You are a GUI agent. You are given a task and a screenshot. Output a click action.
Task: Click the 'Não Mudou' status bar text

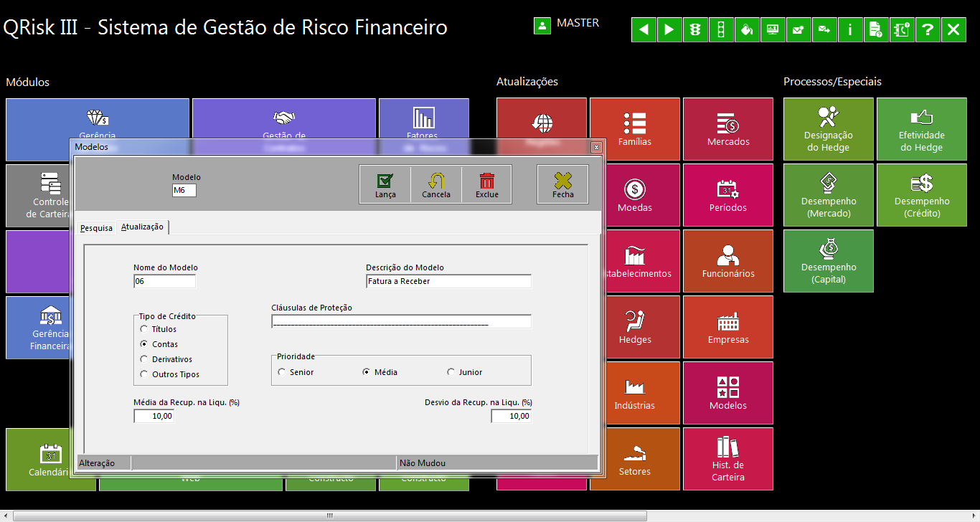(423, 463)
